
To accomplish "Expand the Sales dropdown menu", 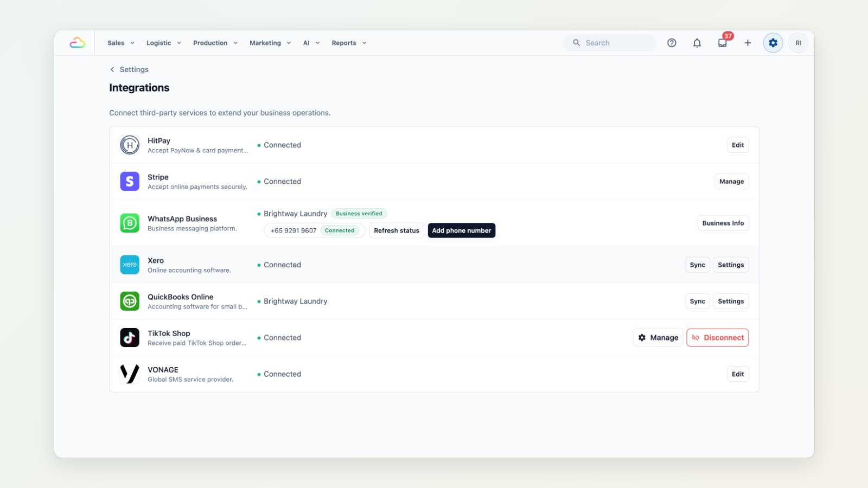I will 121,43.
